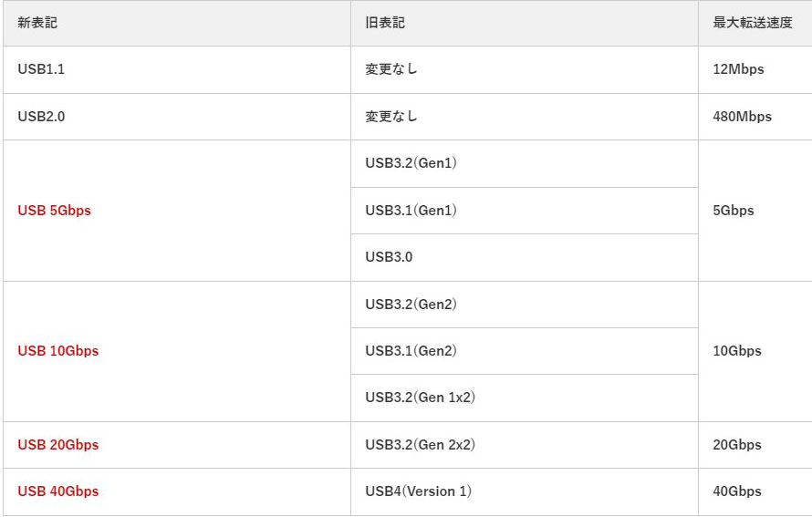Click the 480Mbps speed cell

tap(742, 117)
